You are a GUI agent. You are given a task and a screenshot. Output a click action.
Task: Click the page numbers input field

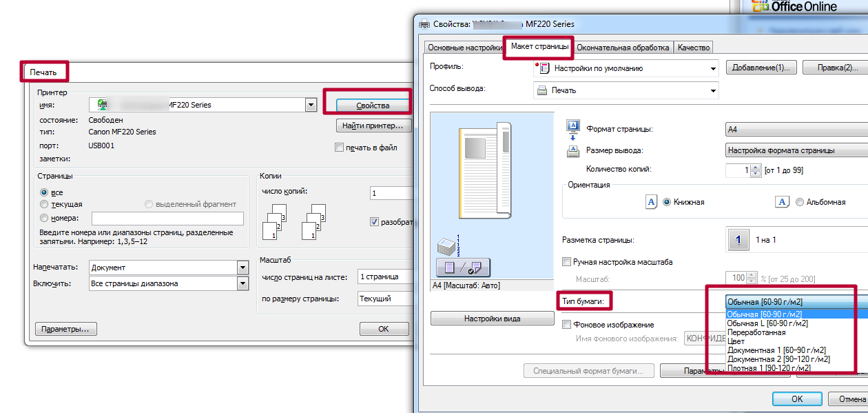167,219
